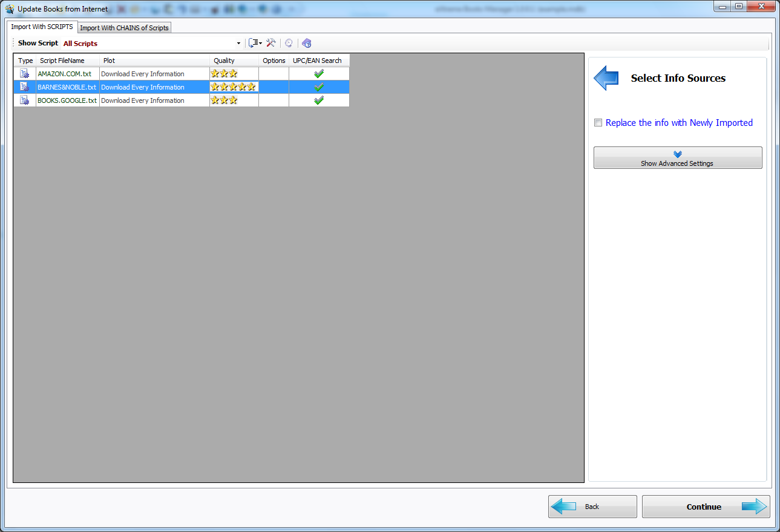Open the help book icon in the toolbar
The width and height of the screenshot is (780, 532).
tap(307, 43)
